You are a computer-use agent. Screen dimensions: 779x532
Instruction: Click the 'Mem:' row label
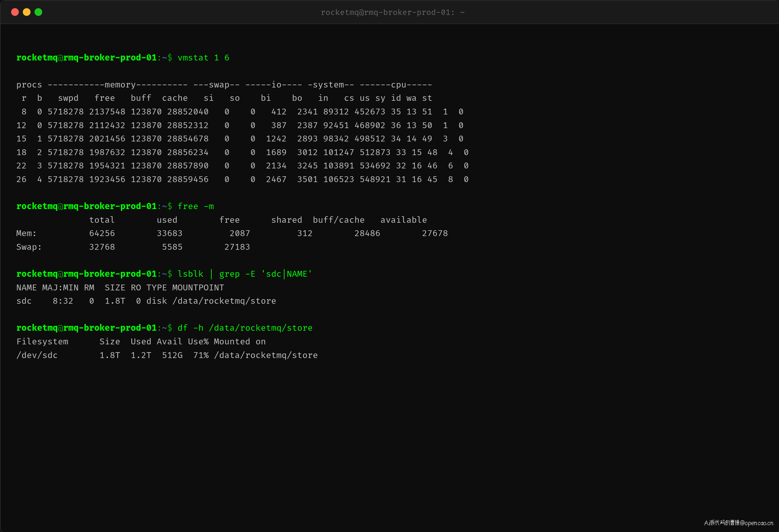click(26, 233)
